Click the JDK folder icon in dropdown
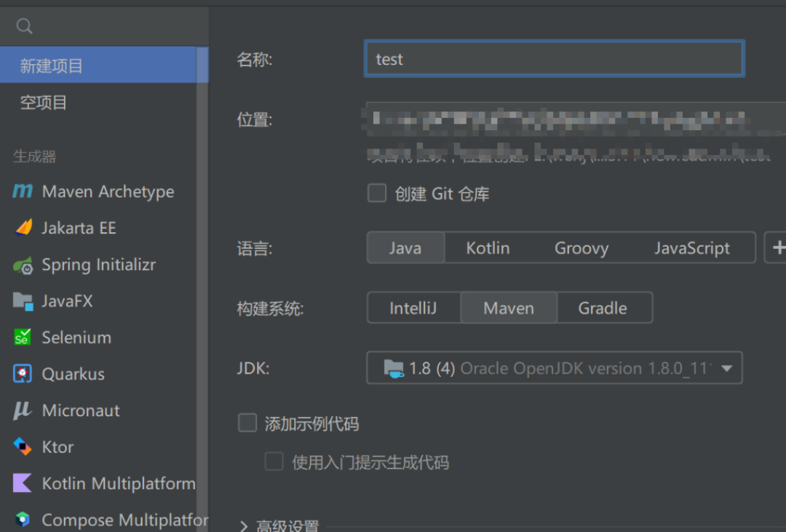The width and height of the screenshot is (786, 532). (x=394, y=368)
